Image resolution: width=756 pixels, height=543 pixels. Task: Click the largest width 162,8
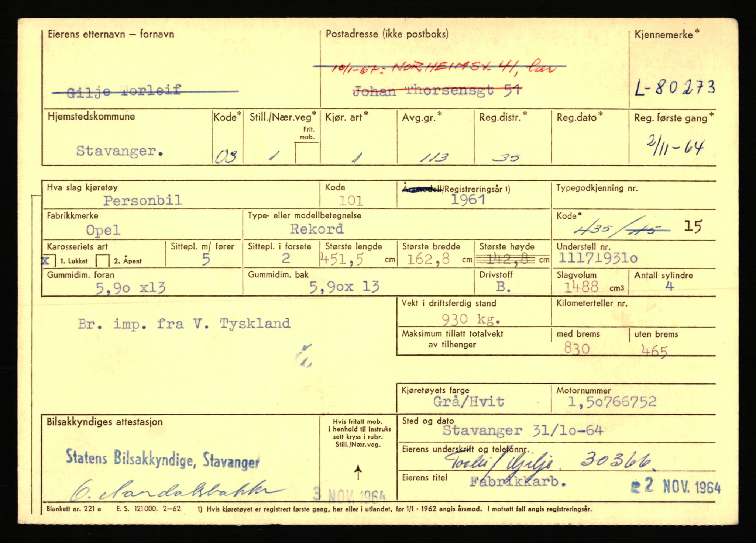tap(428, 259)
